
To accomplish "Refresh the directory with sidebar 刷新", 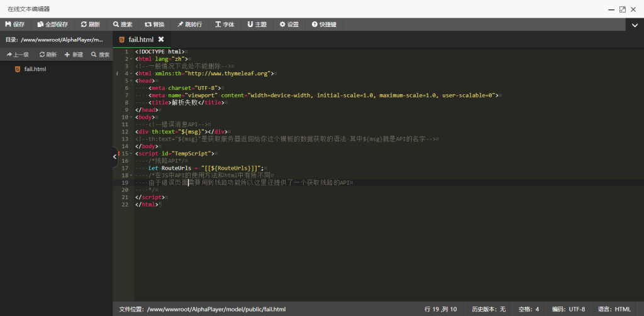I will tap(48, 55).
